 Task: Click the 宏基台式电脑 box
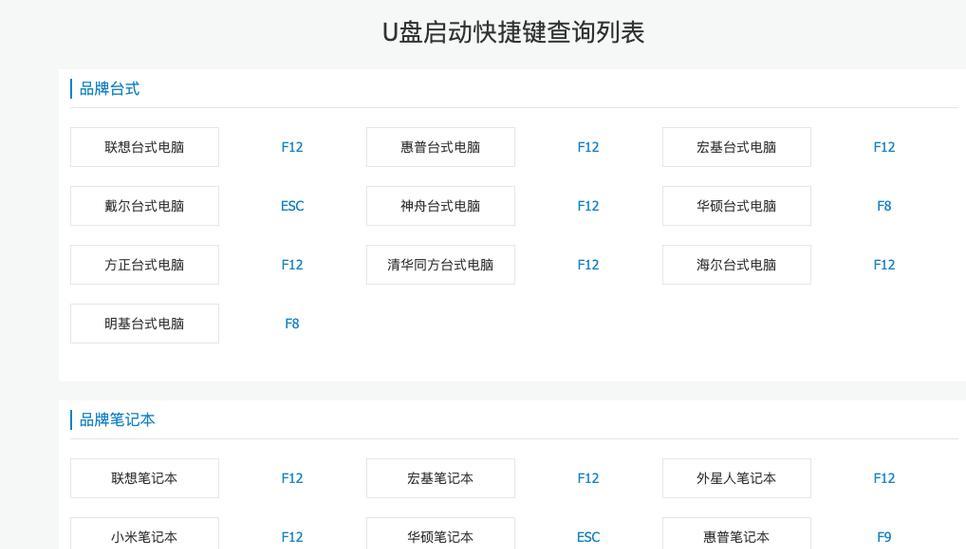(736, 147)
